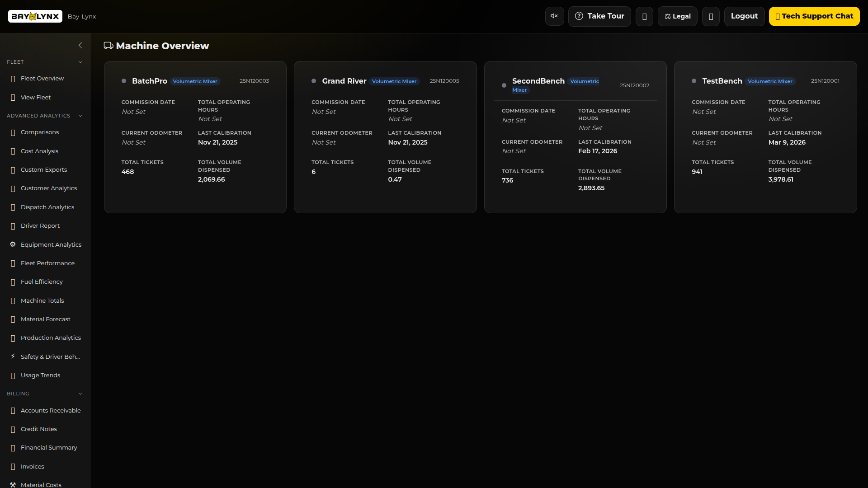Open the TestBench machine card
The image size is (868, 488).
click(722, 81)
